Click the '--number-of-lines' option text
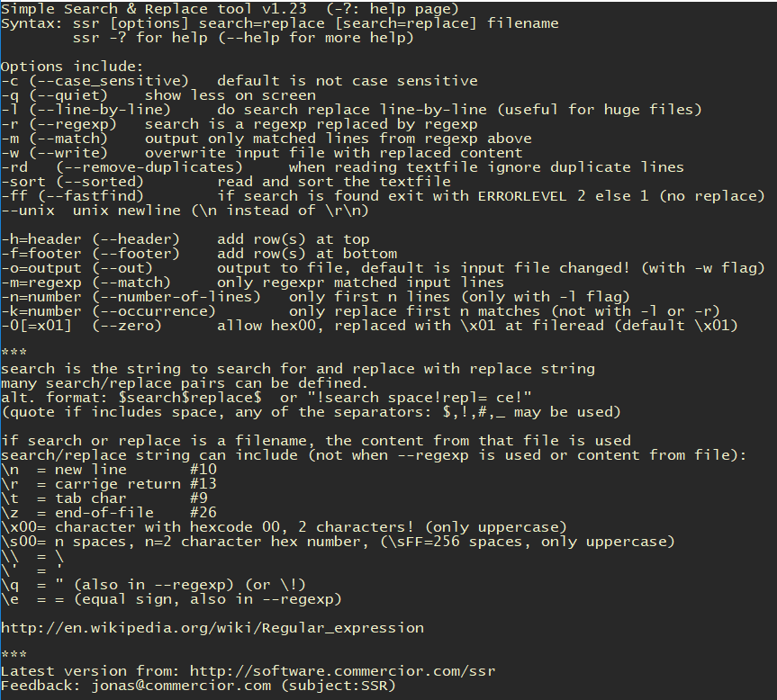777x700 pixels. [x=176, y=296]
